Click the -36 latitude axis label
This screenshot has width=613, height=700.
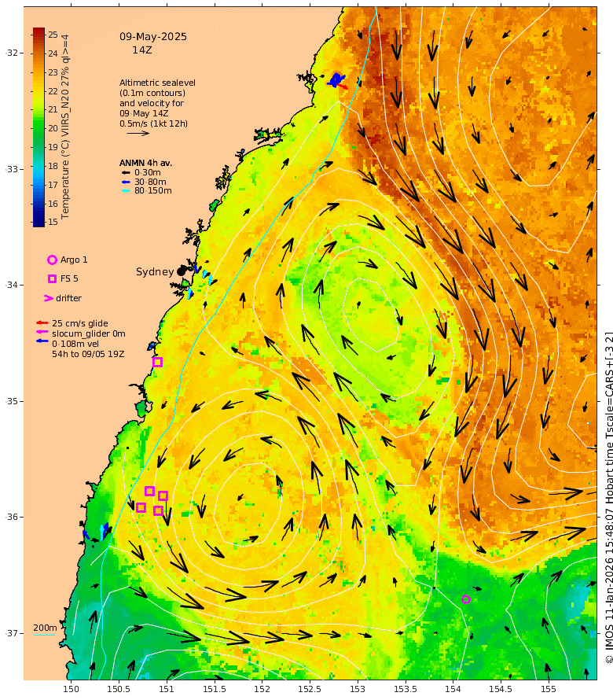(12, 517)
